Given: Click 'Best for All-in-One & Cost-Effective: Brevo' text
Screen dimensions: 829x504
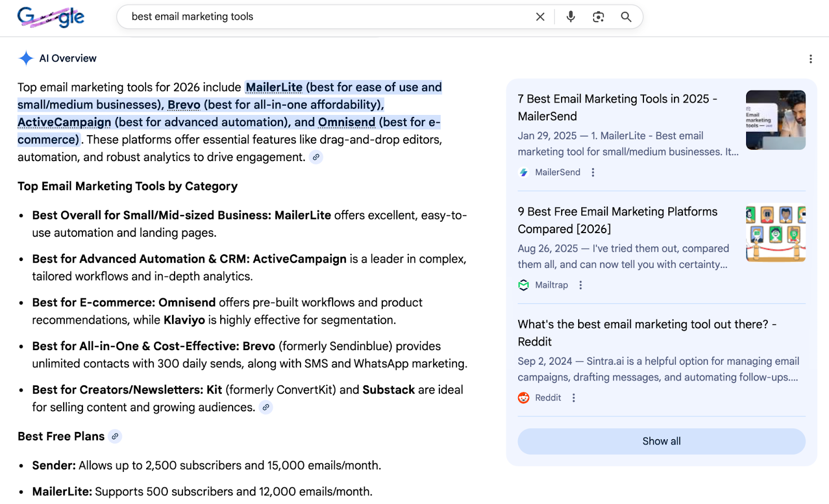Looking at the screenshot, I should [153, 346].
